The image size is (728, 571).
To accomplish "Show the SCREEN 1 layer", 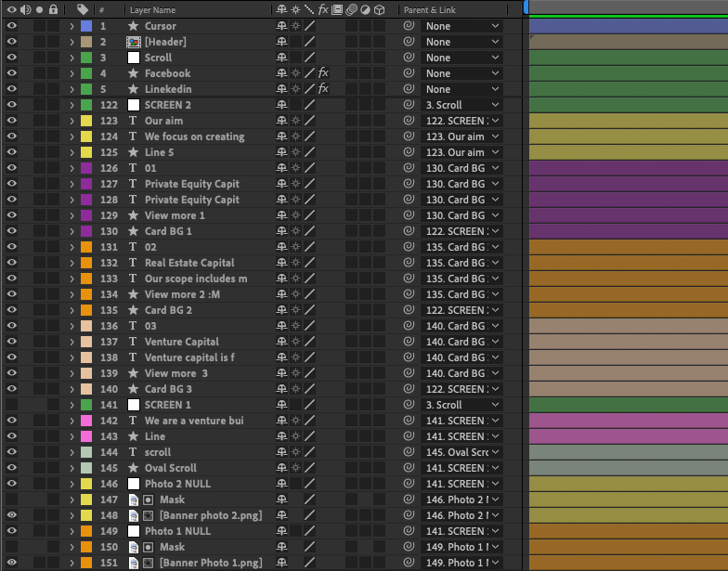I will pos(12,405).
